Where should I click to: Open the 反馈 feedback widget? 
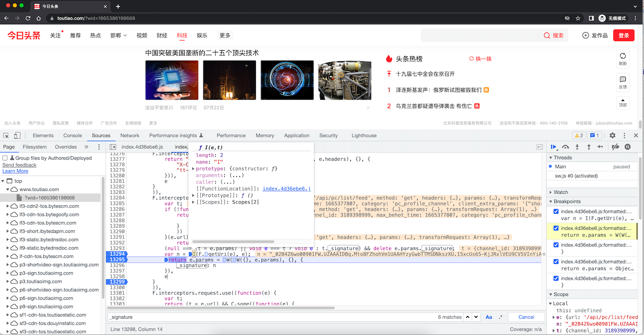click(x=623, y=82)
